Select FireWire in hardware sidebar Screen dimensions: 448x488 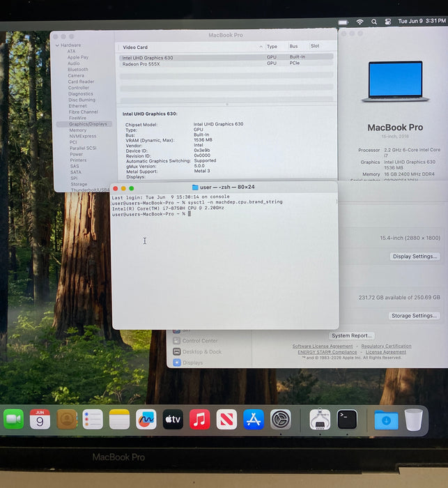click(x=77, y=118)
